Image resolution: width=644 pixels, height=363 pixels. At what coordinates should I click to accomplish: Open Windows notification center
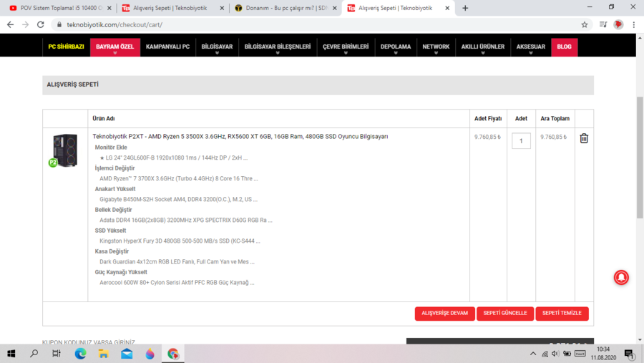[x=630, y=354]
